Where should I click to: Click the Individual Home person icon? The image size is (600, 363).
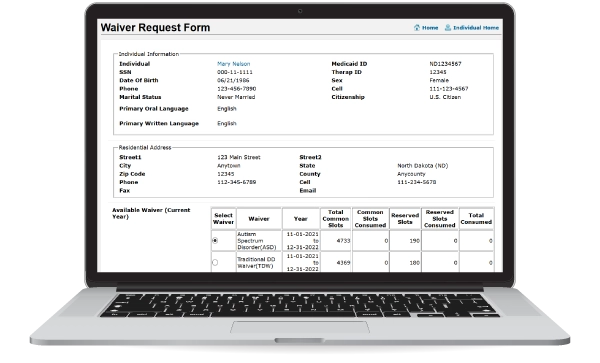click(x=448, y=28)
